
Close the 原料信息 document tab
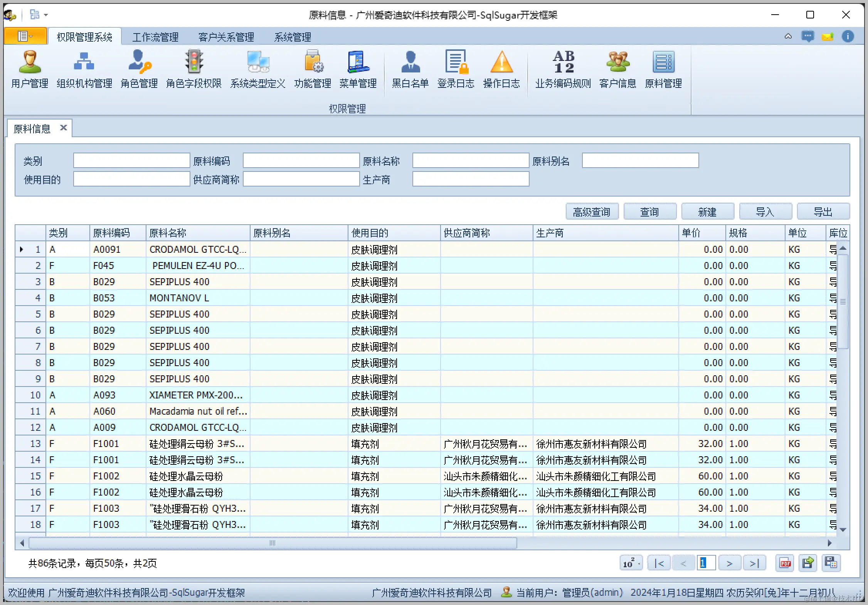point(64,128)
